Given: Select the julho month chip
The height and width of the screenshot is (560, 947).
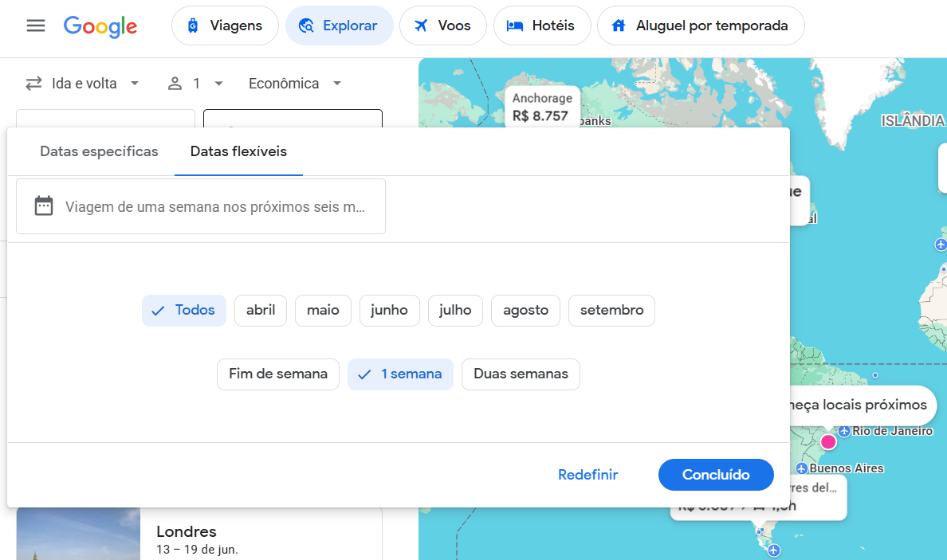Looking at the screenshot, I should (x=455, y=310).
